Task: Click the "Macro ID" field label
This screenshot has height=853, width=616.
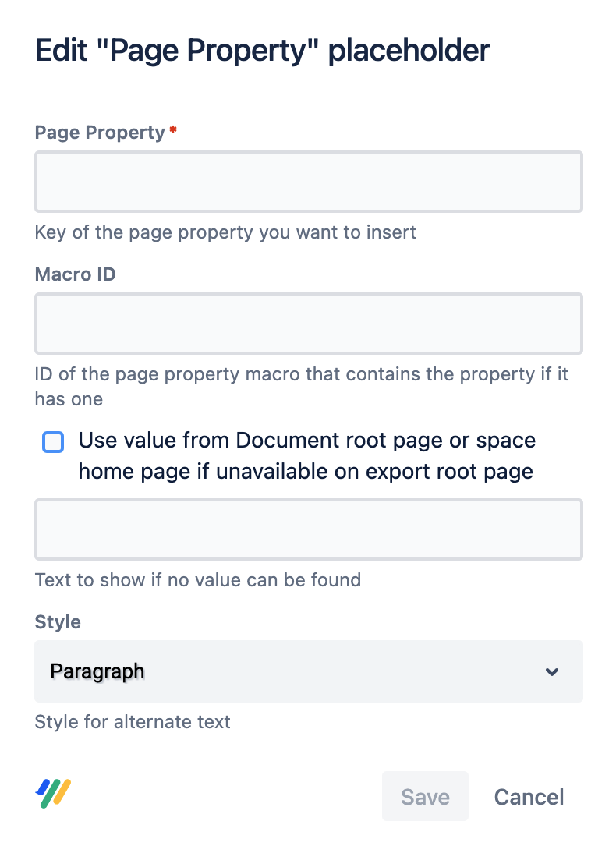Action: (x=76, y=274)
